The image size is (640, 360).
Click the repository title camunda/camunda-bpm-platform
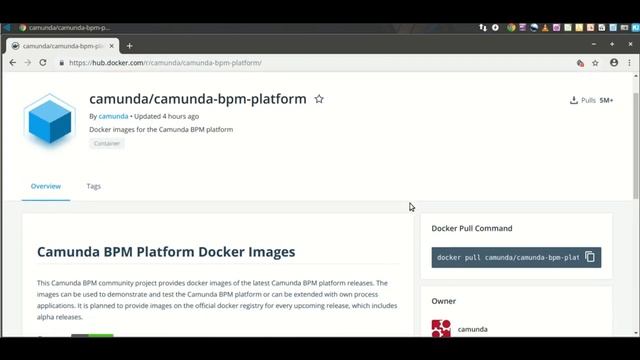tap(198, 99)
